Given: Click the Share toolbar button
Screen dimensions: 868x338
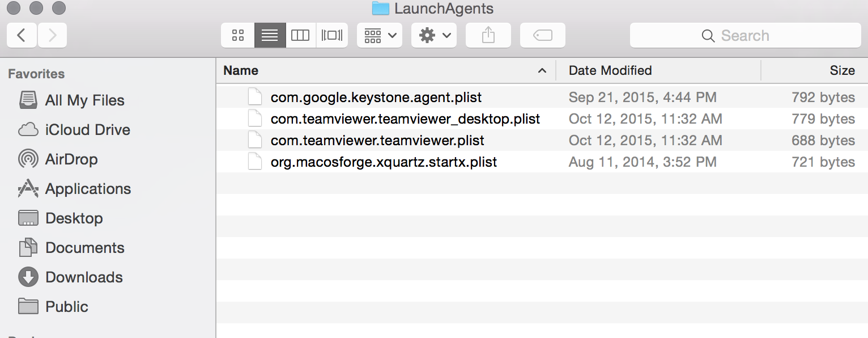Looking at the screenshot, I should [x=488, y=35].
